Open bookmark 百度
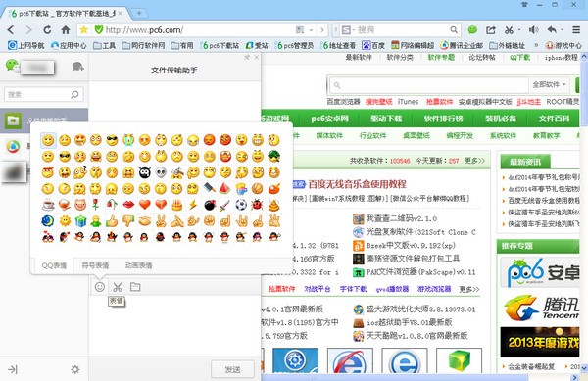Viewport: 588px width, 381px height. point(373,45)
